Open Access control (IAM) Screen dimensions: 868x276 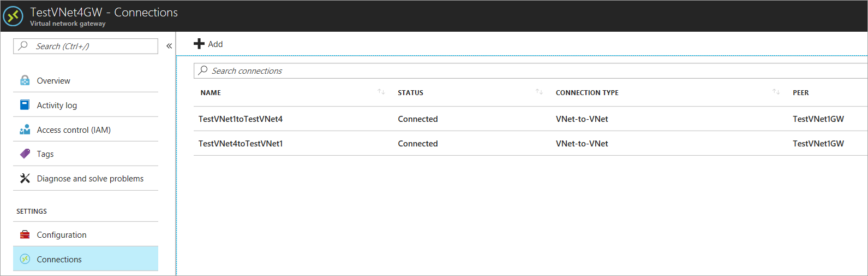point(86,130)
